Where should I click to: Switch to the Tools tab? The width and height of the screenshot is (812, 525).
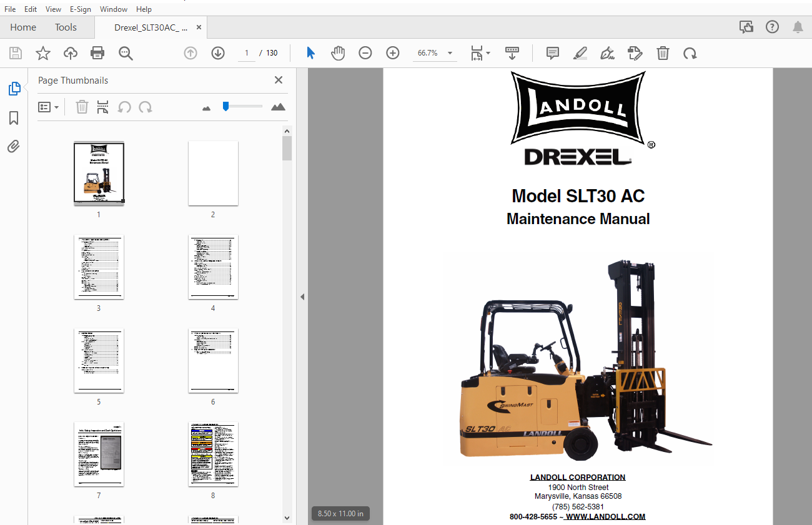click(66, 27)
